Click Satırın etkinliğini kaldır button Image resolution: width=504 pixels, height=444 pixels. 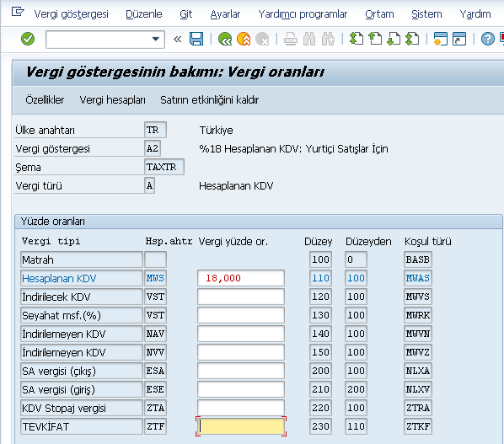click(210, 100)
